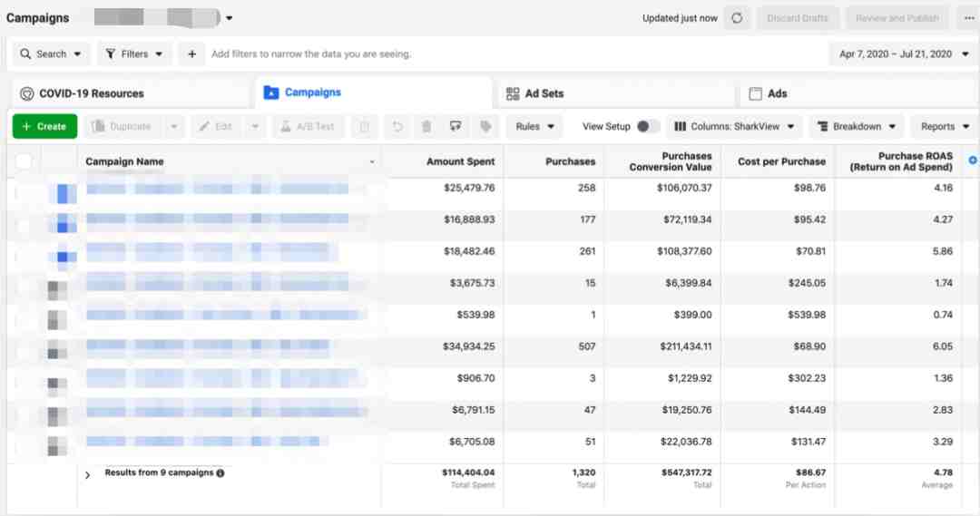
Task: Toggle the View Setup switch
Action: click(648, 126)
